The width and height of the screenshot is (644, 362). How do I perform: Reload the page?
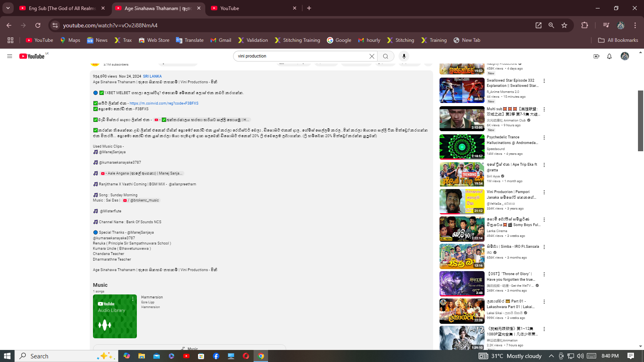(x=38, y=25)
